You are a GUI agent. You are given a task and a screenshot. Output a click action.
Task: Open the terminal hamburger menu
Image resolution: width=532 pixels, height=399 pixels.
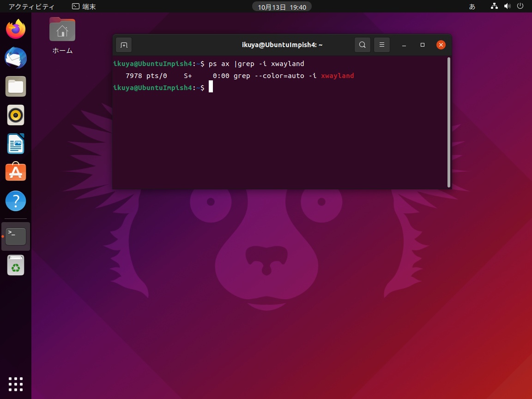[x=382, y=45]
